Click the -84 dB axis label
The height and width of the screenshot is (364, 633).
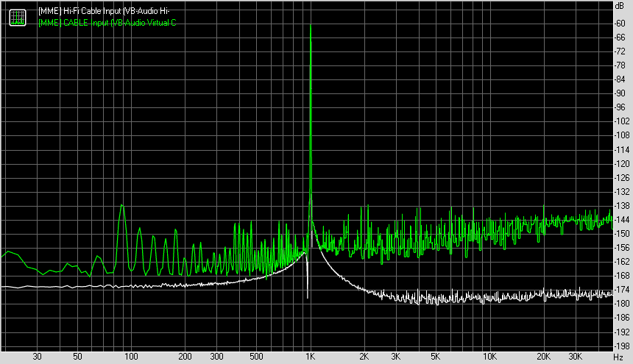[x=620, y=79]
